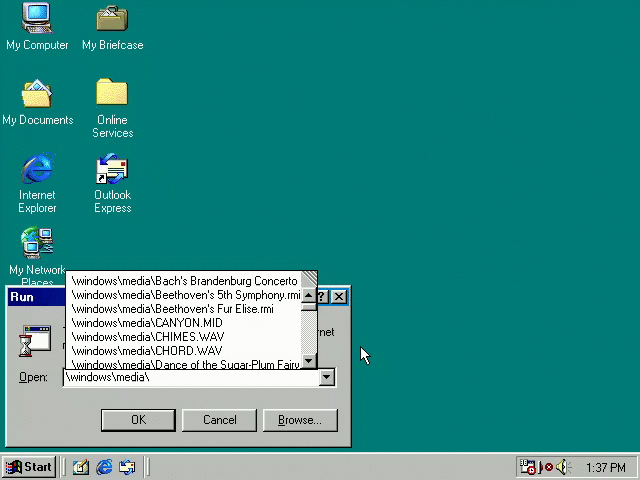Choose Beethoven's Fur Elise.rmi suggestion
This screenshot has width=640, height=480.
click(x=184, y=309)
